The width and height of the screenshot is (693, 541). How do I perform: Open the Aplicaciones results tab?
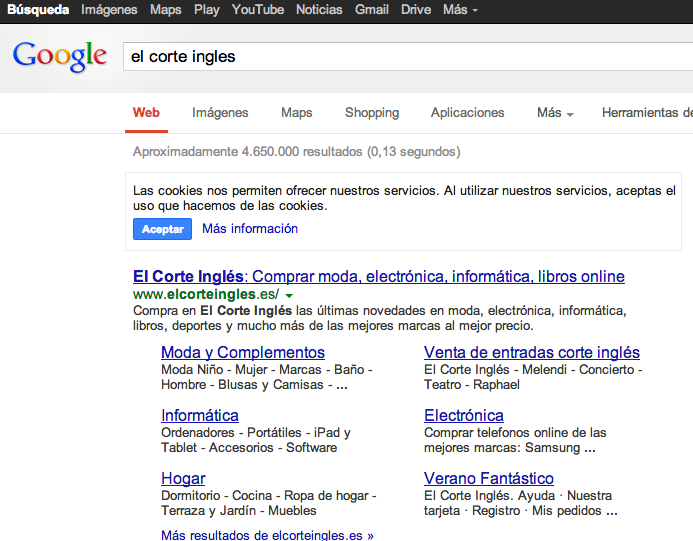[x=468, y=113]
